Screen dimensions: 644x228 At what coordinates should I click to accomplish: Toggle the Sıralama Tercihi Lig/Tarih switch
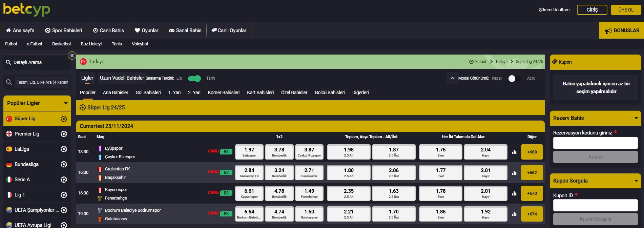point(194,78)
